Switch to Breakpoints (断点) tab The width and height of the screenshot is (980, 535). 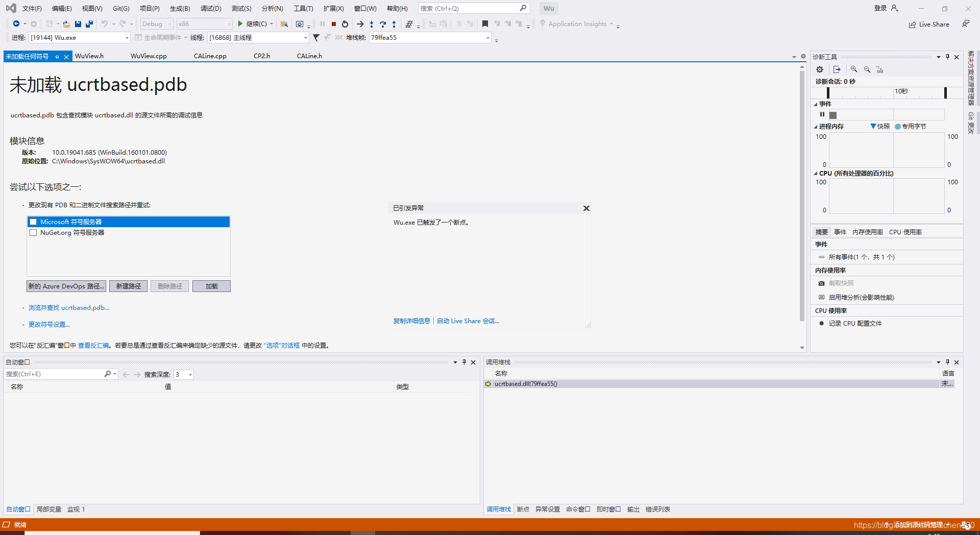point(523,509)
